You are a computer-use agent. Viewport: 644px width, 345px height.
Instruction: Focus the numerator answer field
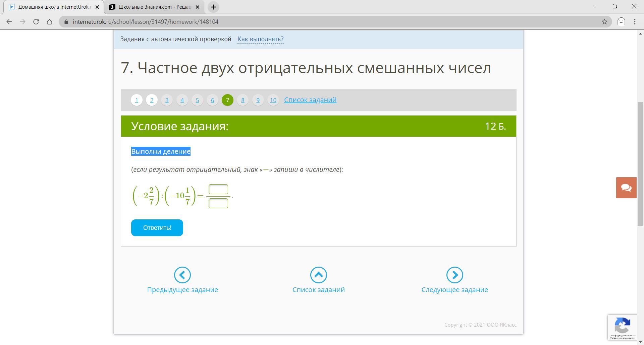[x=218, y=190]
